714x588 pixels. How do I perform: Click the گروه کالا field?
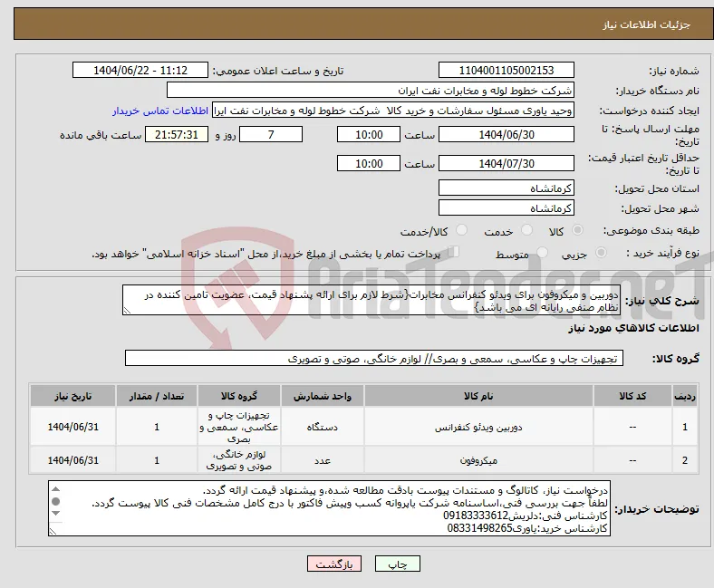pos(374,359)
